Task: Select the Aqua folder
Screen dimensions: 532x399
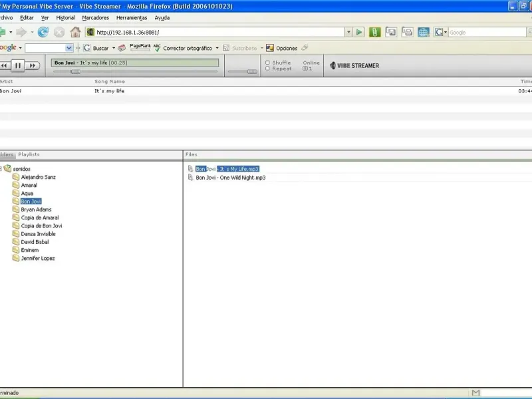Action: (x=27, y=194)
